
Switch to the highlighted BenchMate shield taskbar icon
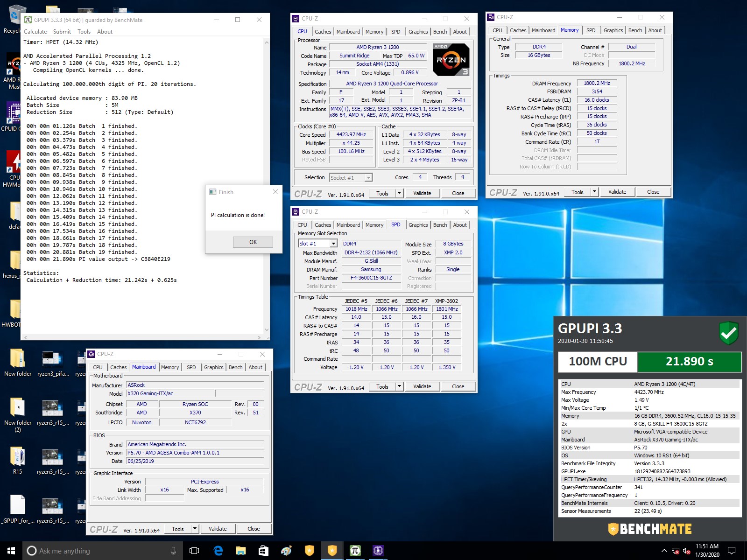(x=332, y=551)
